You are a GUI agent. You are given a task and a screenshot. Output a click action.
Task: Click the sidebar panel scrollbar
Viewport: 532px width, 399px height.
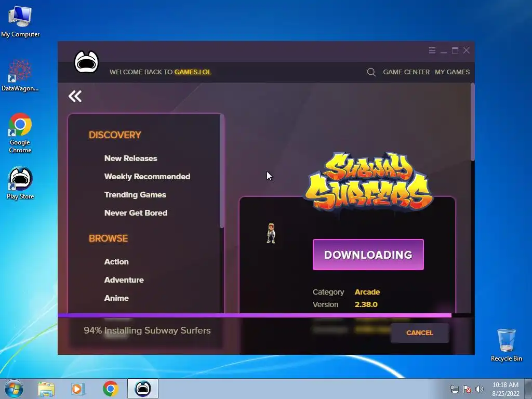[x=222, y=171]
